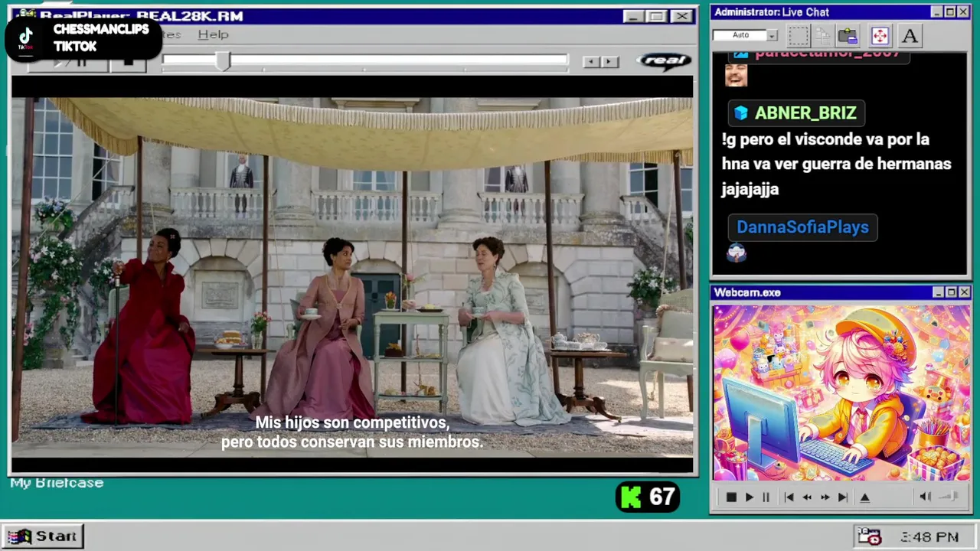The width and height of the screenshot is (980, 551).
Task: Close the RealPlayer window
Action: pyautogui.click(x=681, y=16)
